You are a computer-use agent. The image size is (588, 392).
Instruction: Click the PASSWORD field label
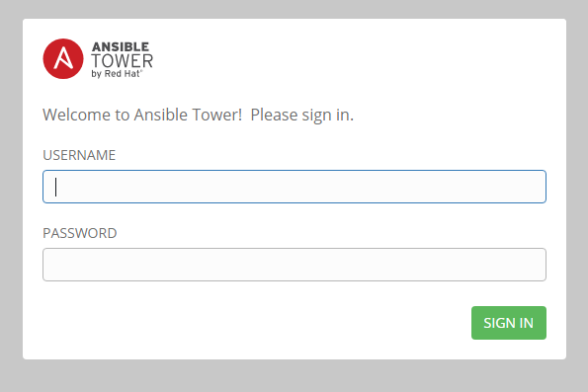(x=80, y=233)
